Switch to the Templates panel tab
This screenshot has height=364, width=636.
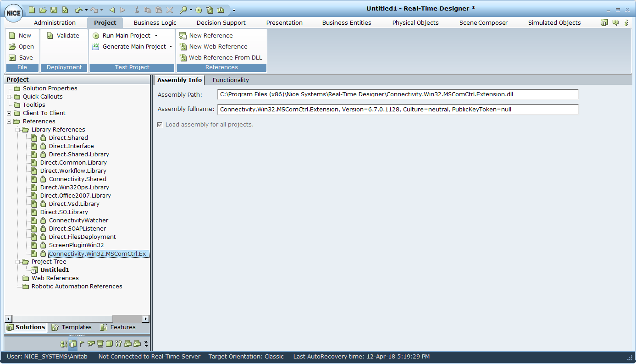(71, 327)
